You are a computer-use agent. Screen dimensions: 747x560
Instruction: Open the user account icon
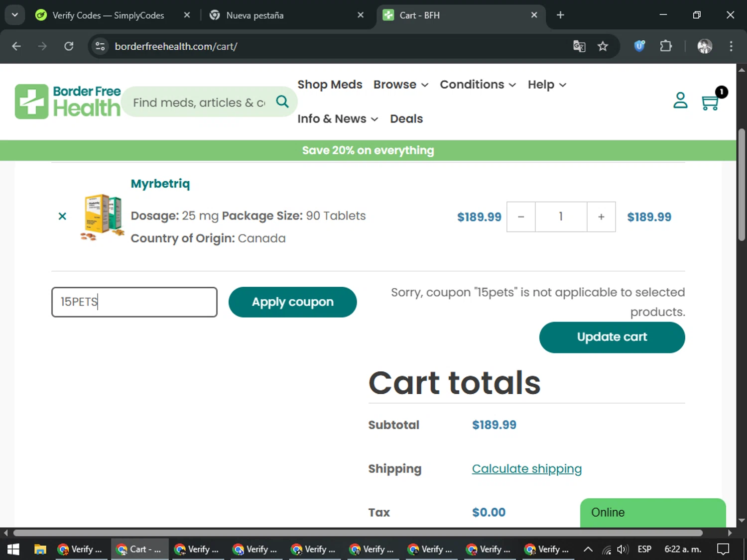680,101
